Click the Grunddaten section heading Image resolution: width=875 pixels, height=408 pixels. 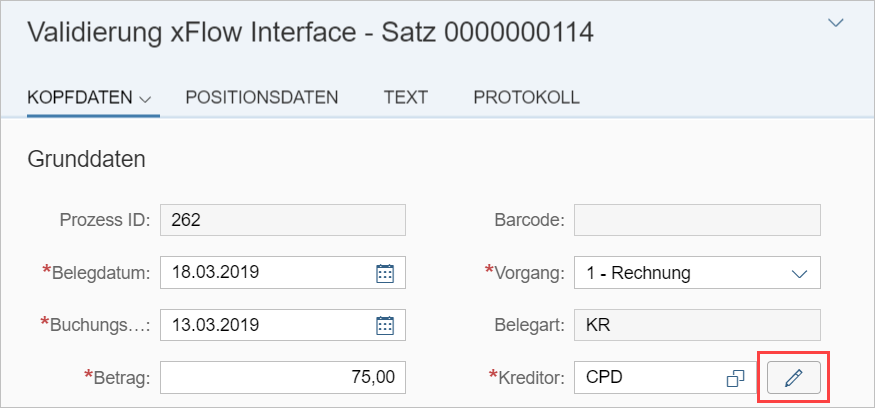pyautogui.click(x=86, y=159)
